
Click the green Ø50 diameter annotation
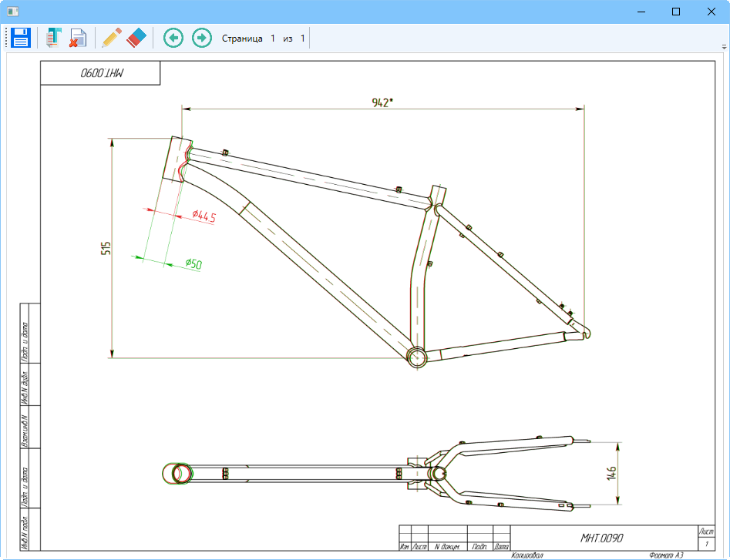pyautogui.click(x=193, y=264)
